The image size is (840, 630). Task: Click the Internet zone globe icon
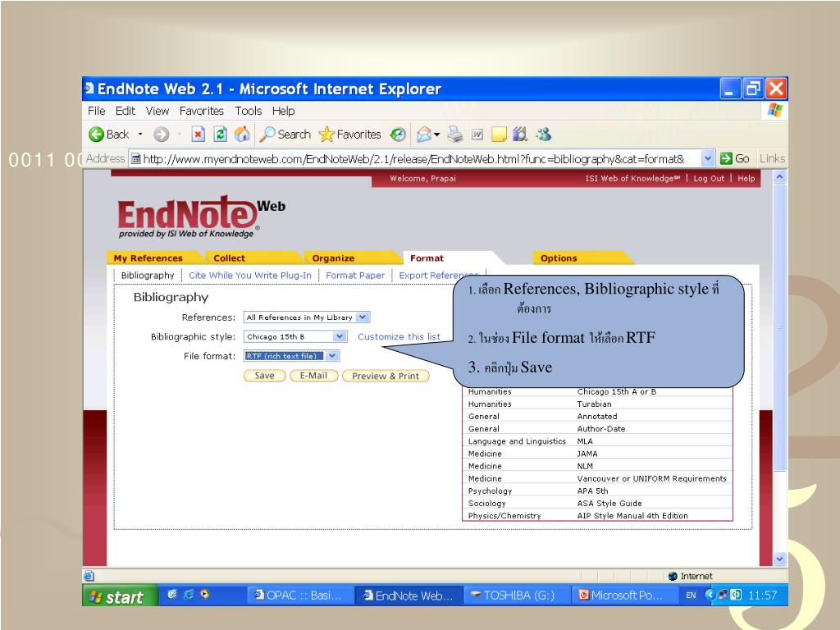pyautogui.click(x=673, y=577)
